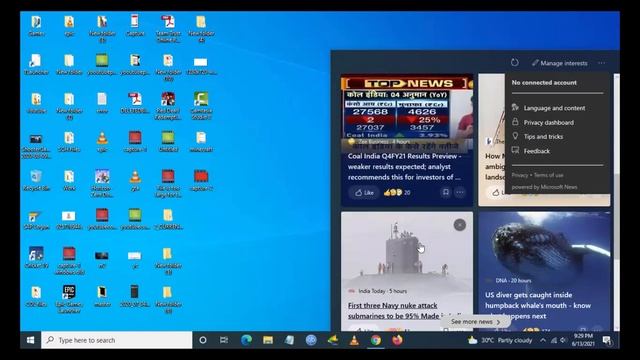Image resolution: width=640 pixels, height=360 pixels.
Task: Launch Firefox from the taskbar
Action: click(x=397, y=340)
